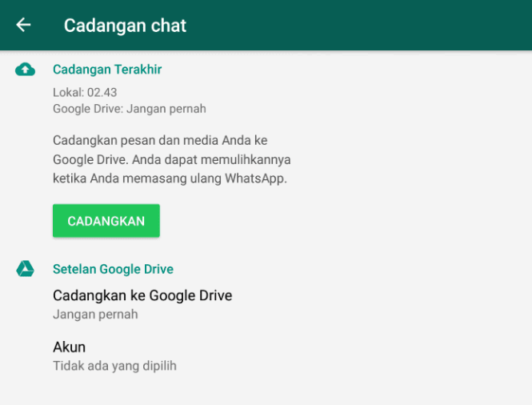Click the cloud upload icon
The height and width of the screenshot is (405, 532).
tap(25, 70)
